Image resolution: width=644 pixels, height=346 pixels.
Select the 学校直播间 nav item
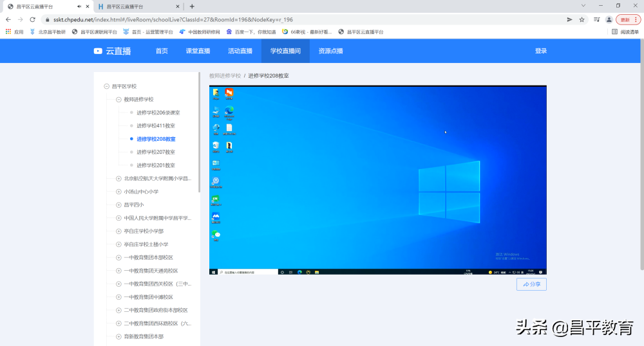(285, 51)
